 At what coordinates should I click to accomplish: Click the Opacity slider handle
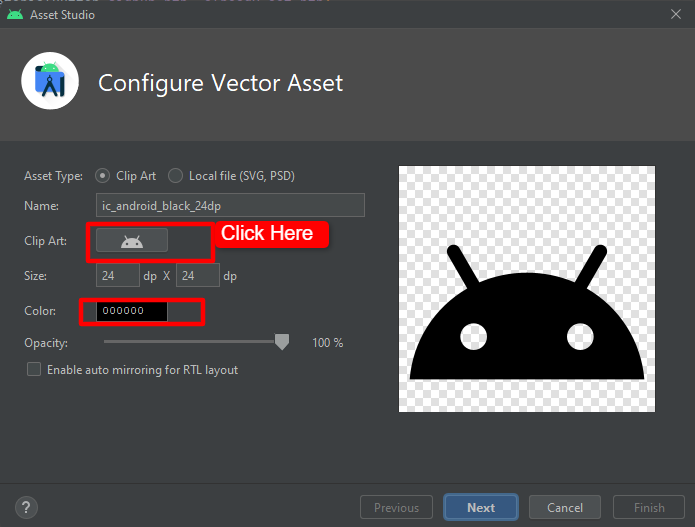pyautogui.click(x=282, y=342)
